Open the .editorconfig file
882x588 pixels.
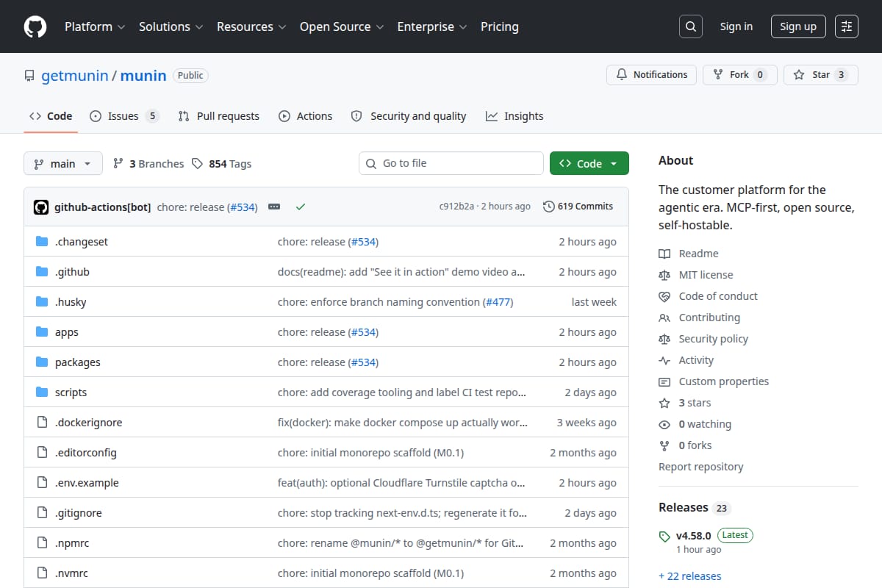pyautogui.click(x=86, y=453)
